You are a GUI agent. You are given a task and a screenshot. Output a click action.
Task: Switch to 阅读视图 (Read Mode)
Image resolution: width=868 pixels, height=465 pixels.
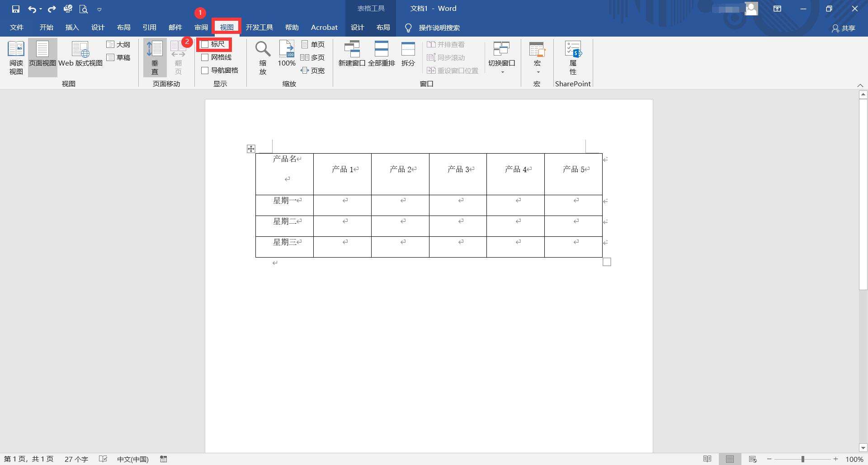pyautogui.click(x=15, y=57)
